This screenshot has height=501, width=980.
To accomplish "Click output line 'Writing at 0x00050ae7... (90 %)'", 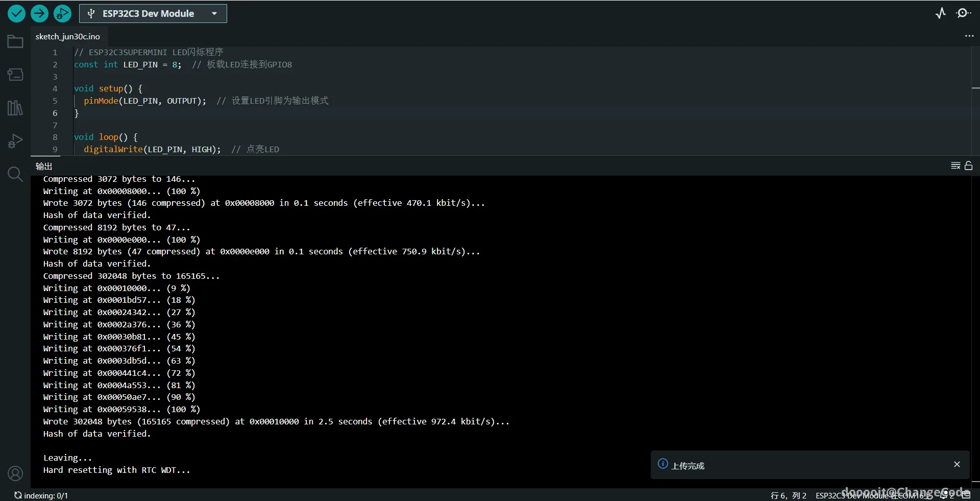I will click(119, 397).
